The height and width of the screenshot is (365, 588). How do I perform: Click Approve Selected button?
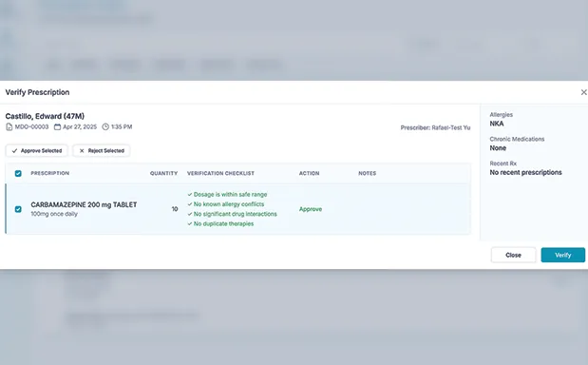pyautogui.click(x=37, y=151)
